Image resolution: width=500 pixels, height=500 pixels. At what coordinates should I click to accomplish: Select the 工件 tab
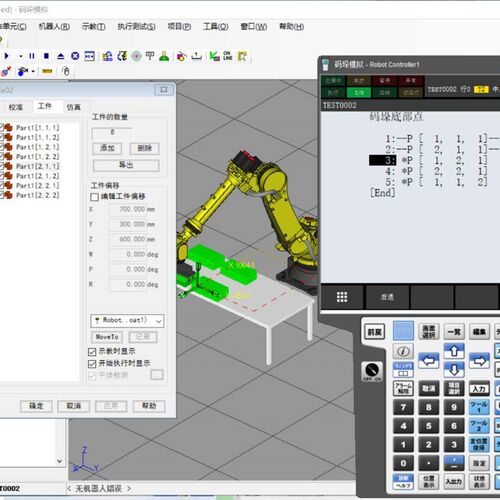45,106
